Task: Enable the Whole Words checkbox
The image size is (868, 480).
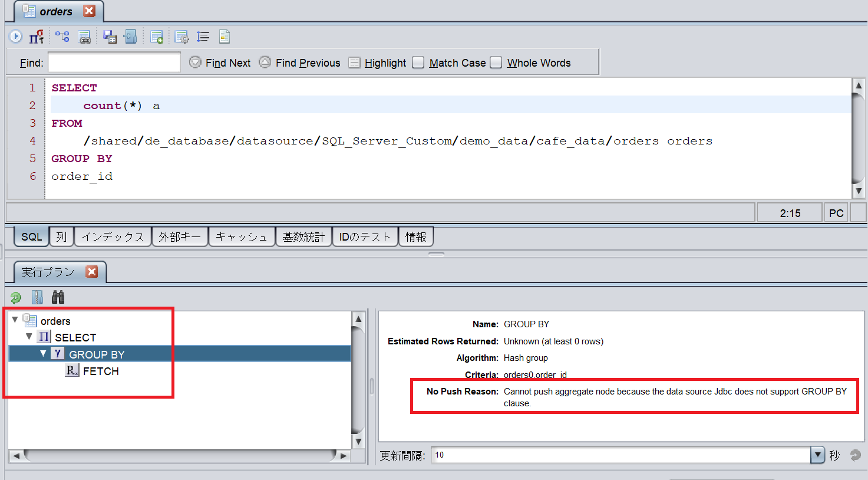Action: (496, 63)
